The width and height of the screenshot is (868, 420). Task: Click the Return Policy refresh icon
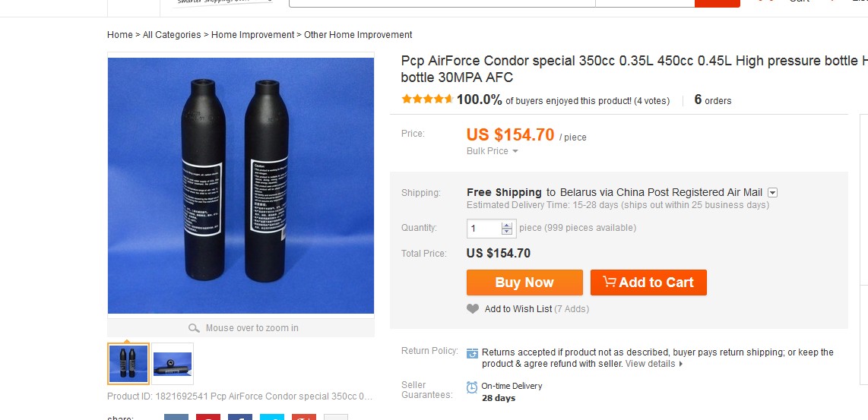[x=472, y=353]
